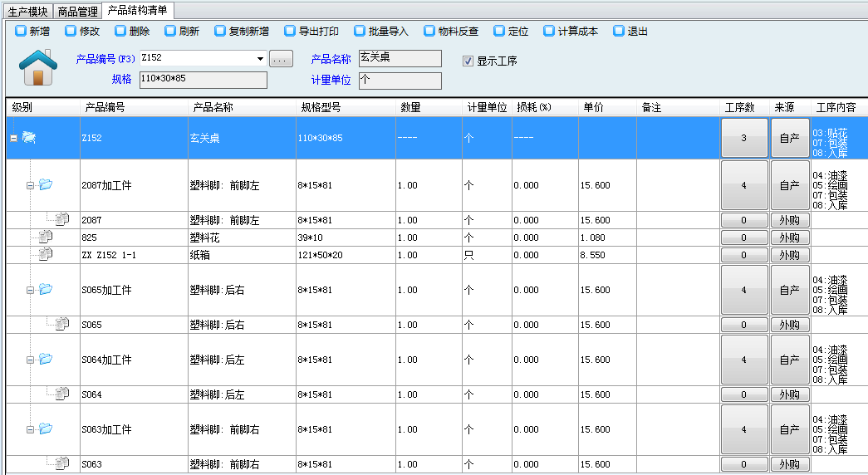Image resolution: width=868 pixels, height=475 pixels.
Task: Click the 规格 input field
Action: pyautogui.click(x=203, y=80)
